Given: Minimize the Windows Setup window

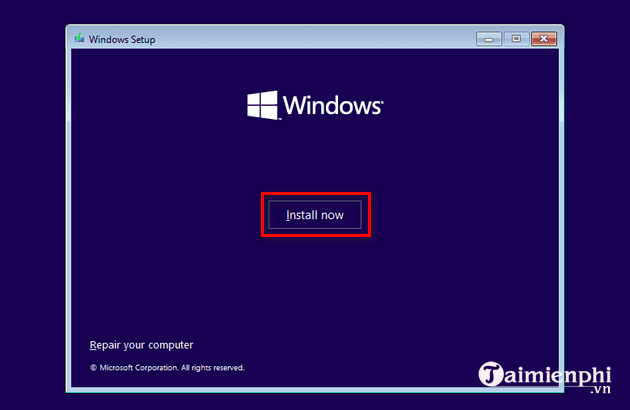Looking at the screenshot, I should tap(489, 39).
